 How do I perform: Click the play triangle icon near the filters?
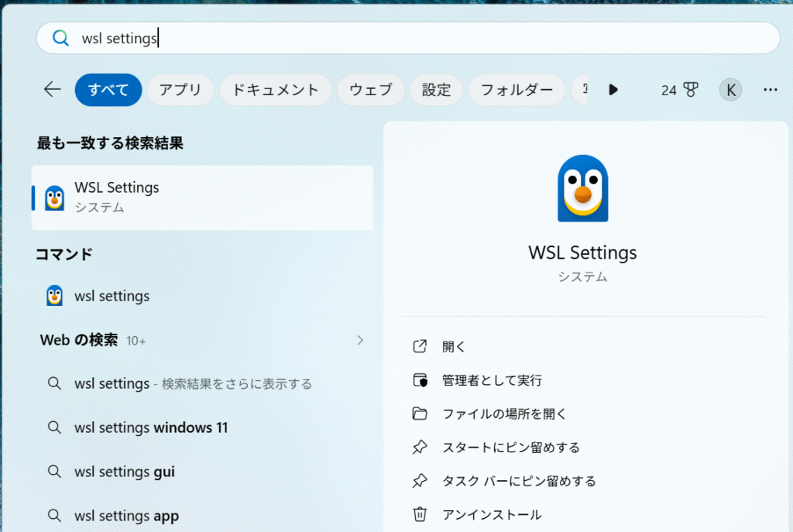point(613,89)
